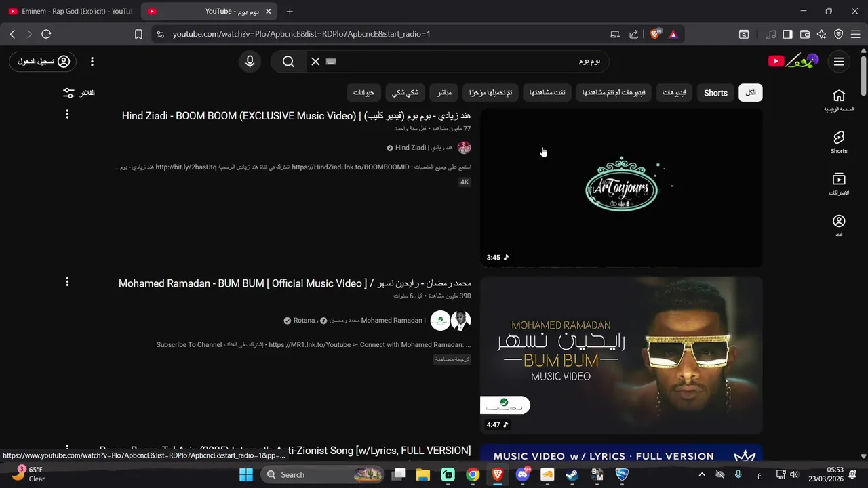868x488 pixels.
Task: Select the تمّت مشاهدتها filter chip
Action: click(x=547, y=93)
